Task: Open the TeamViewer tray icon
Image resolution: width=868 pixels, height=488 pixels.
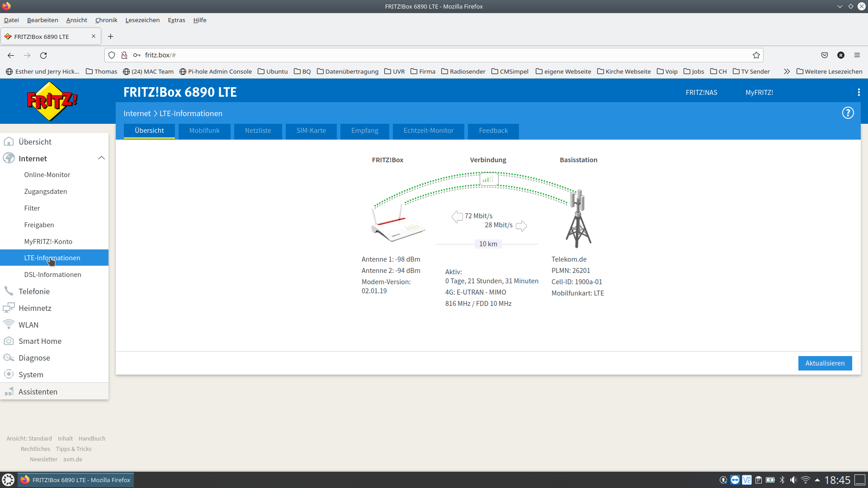Action: (x=735, y=480)
